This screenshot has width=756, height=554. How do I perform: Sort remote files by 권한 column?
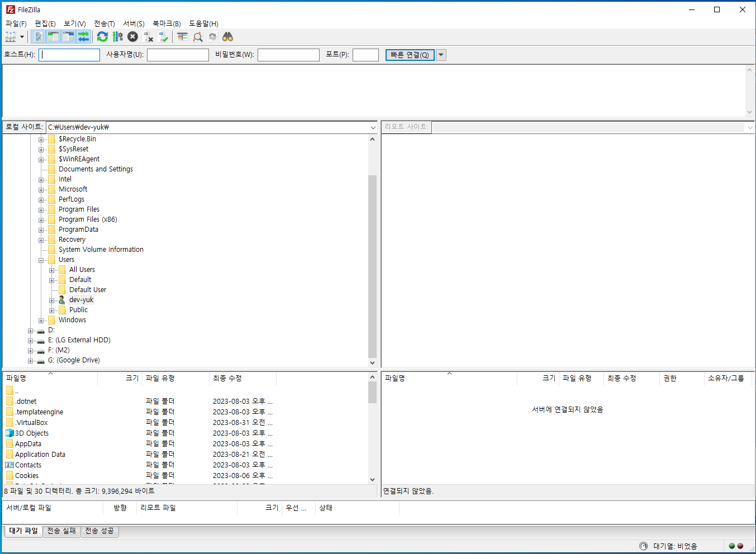point(682,378)
